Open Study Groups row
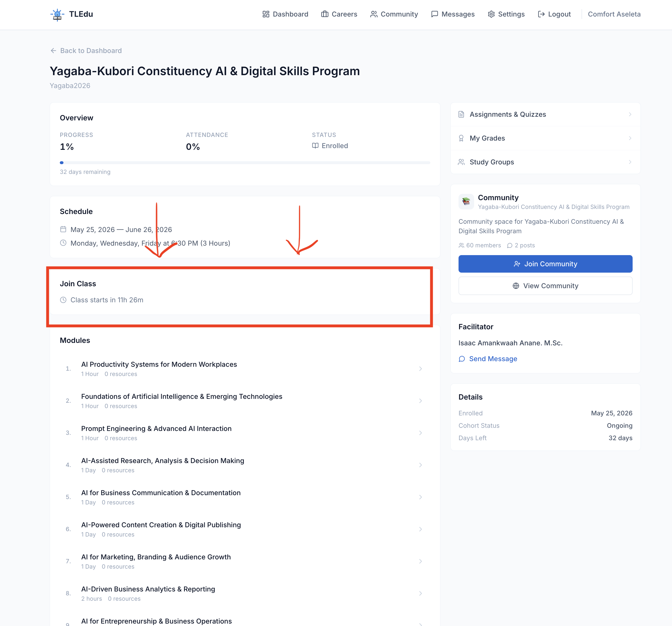The image size is (672, 626). pos(545,162)
